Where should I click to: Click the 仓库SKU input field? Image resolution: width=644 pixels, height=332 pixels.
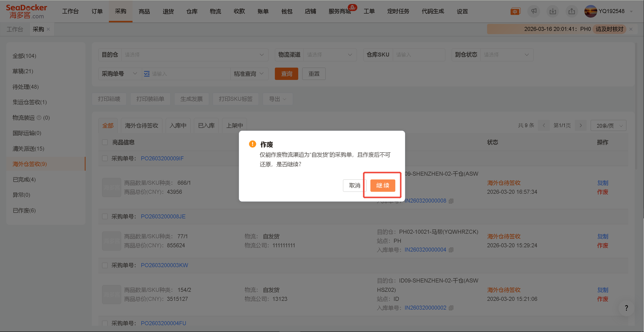click(x=419, y=55)
